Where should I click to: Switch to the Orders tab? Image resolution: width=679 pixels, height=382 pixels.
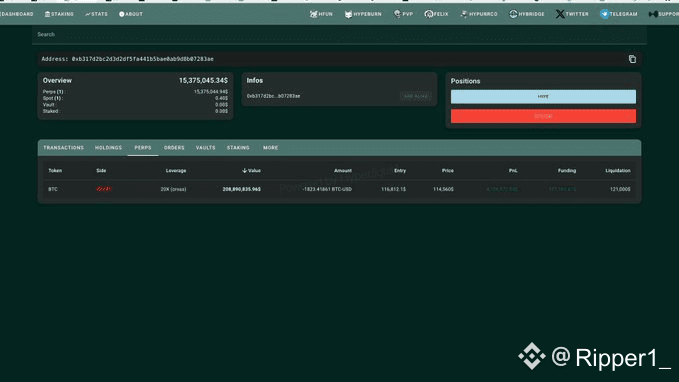click(x=174, y=148)
